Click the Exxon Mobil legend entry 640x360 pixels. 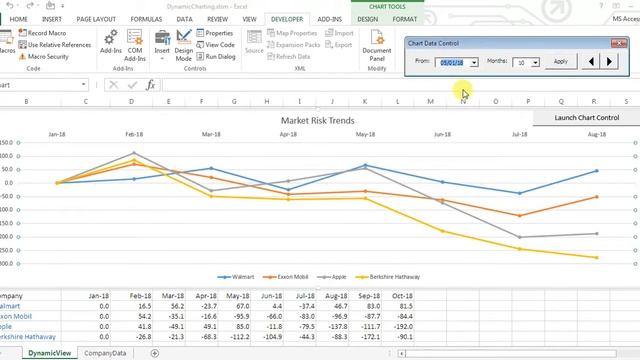(x=285, y=277)
